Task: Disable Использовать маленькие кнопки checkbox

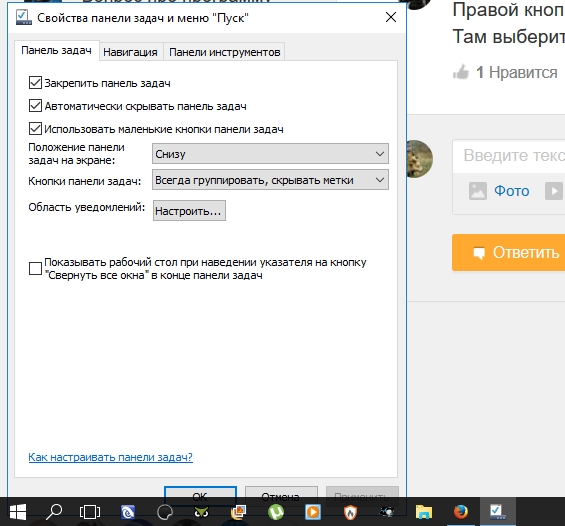Action: (x=35, y=129)
